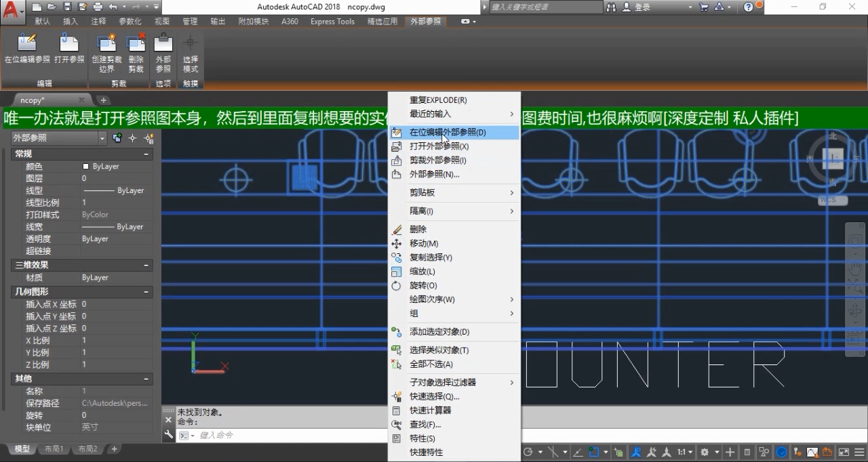The image size is (868, 462).
Task: Toggle selection cycling in the status bar
Action: pos(618,452)
